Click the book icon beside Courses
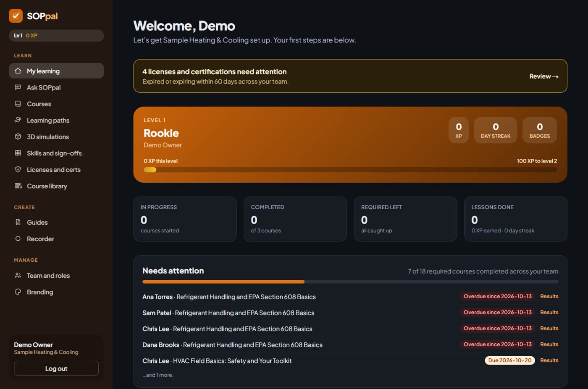588x389 pixels. click(x=18, y=104)
